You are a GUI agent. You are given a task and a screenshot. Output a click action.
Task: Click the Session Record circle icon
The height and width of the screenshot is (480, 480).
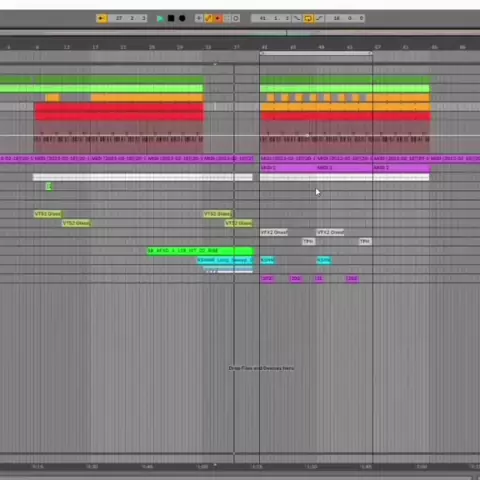coord(236,18)
